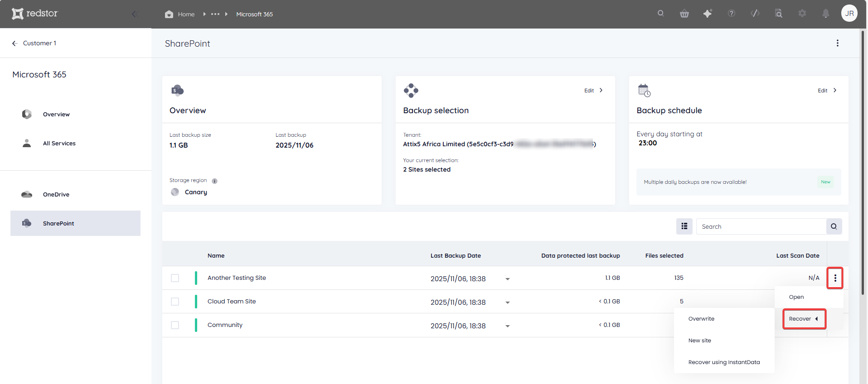This screenshot has width=868, height=384.
Task: Focus the sites Search field
Action: coord(761,226)
